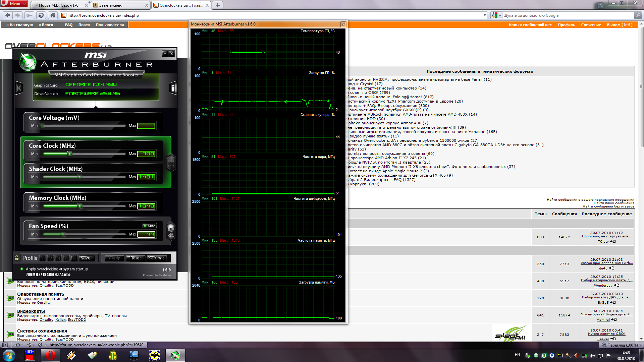644x362 pixels.
Task: Open the Профиль link
Action: click(567, 25)
